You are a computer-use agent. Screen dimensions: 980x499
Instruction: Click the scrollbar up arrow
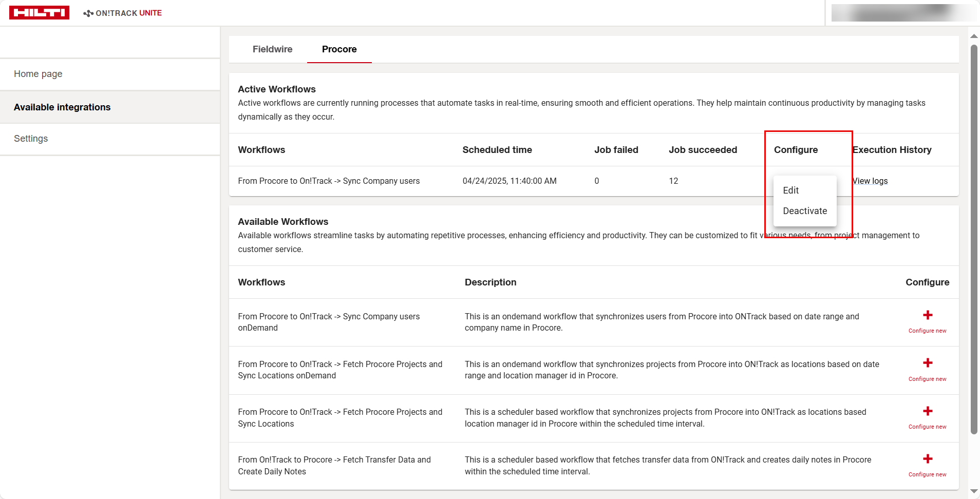tap(974, 36)
